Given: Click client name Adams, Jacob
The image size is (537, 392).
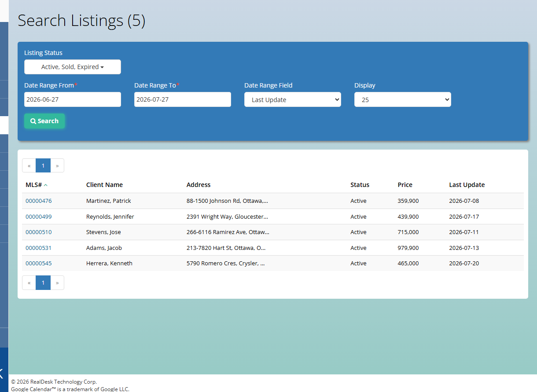Looking at the screenshot, I should point(104,248).
